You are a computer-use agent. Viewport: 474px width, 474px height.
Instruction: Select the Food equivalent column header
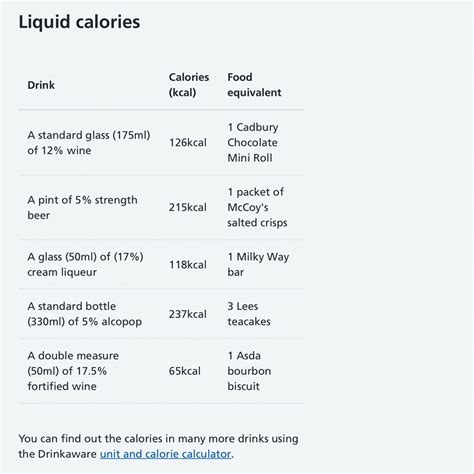(254, 85)
